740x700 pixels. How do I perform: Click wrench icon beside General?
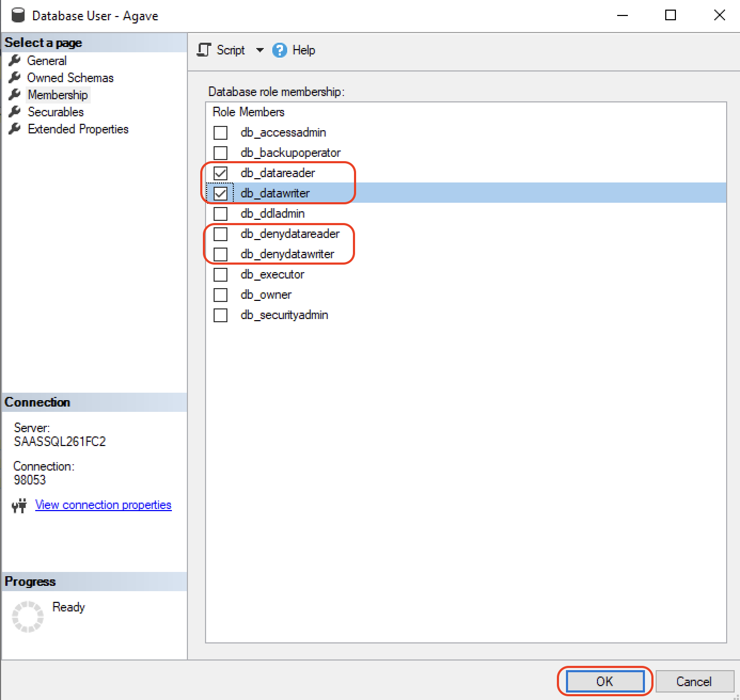pos(15,60)
